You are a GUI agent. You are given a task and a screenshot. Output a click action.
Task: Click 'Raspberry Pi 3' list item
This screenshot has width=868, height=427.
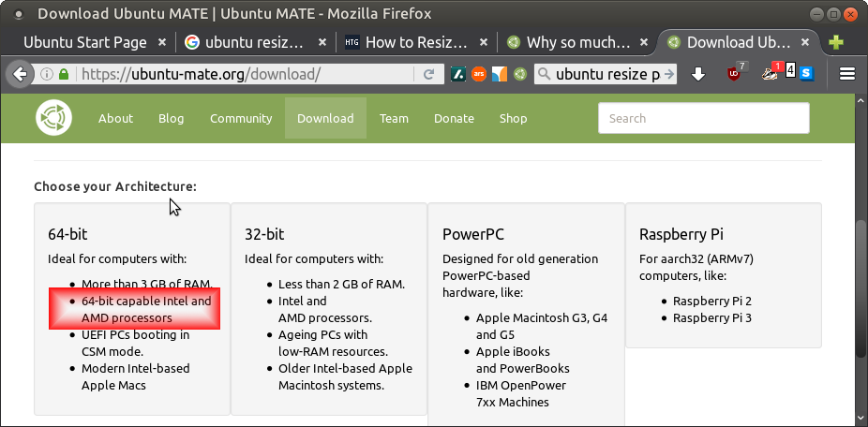712,318
